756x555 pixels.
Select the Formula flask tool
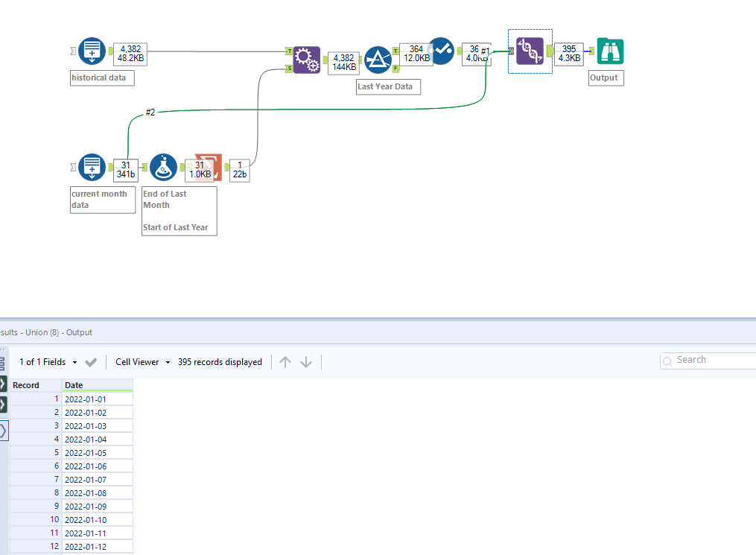[163, 167]
